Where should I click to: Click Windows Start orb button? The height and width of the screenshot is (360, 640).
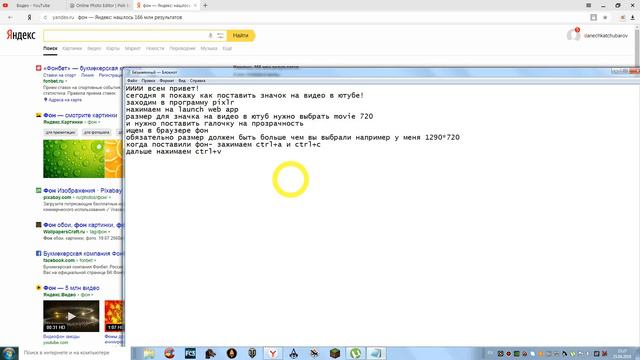click(x=9, y=353)
